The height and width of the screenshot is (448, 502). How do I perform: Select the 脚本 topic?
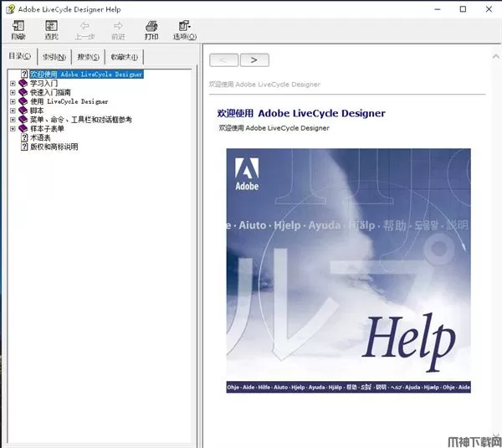point(37,111)
